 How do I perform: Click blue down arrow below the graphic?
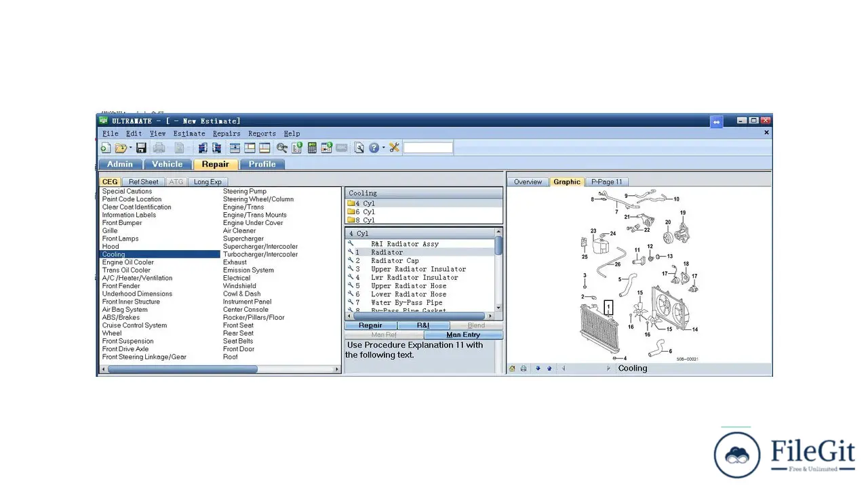(538, 369)
